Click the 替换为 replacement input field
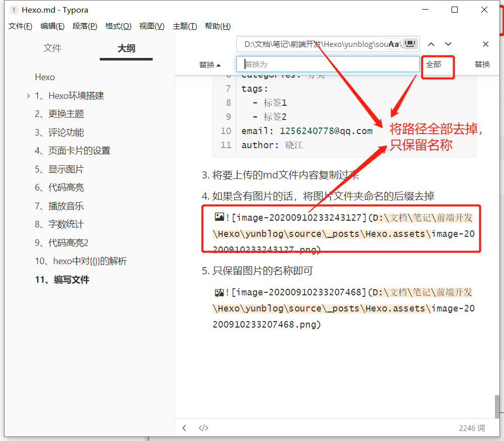Image resolution: width=504 pixels, height=441 pixels. point(328,64)
